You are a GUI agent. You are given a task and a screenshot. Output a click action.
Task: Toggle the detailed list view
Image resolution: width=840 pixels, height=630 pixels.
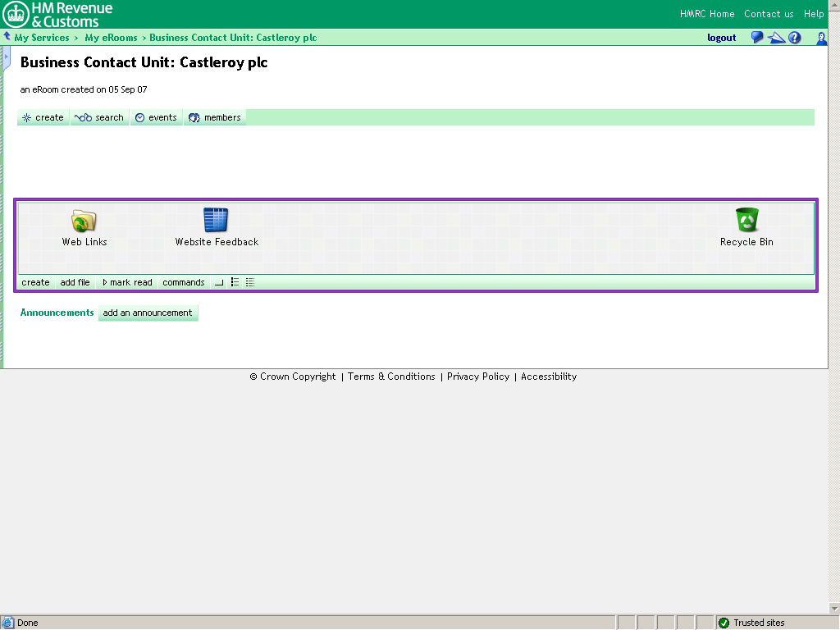(x=249, y=282)
